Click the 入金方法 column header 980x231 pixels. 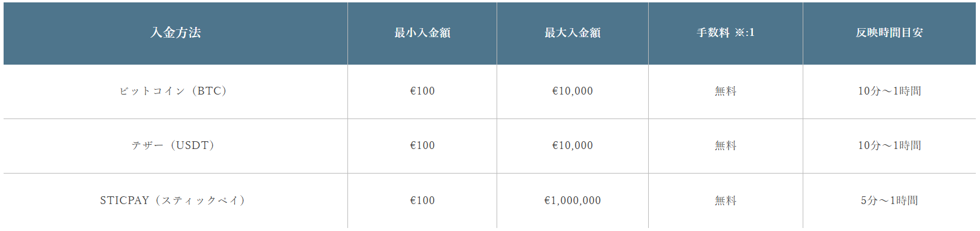click(x=176, y=33)
